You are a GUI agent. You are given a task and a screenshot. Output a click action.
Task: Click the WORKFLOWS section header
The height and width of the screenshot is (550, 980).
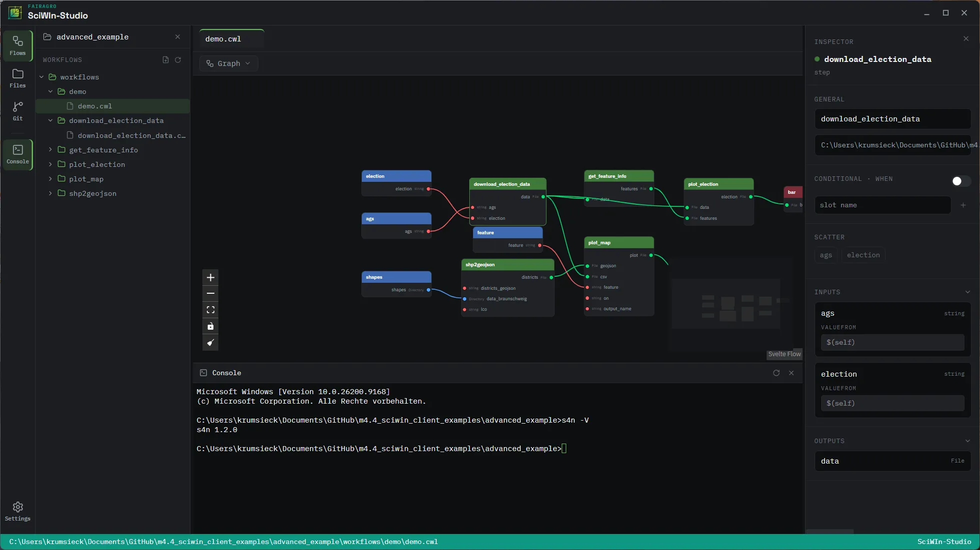tap(62, 60)
